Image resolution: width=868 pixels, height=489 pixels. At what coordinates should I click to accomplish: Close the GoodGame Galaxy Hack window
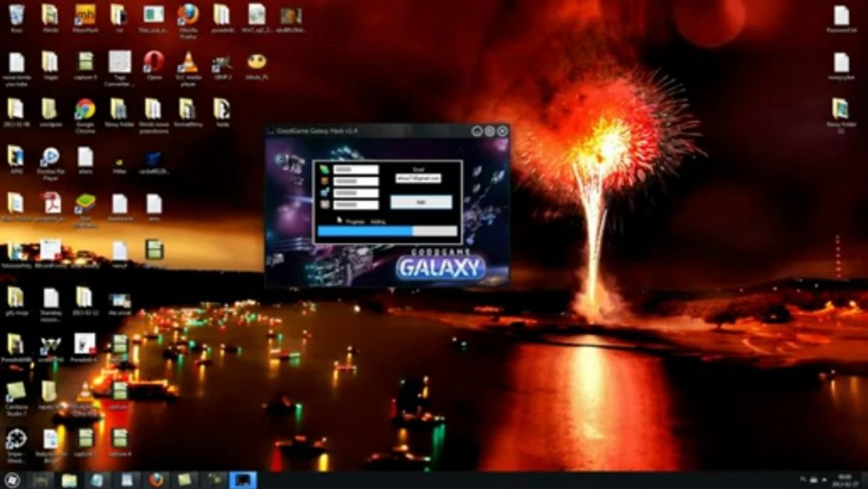tap(502, 130)
